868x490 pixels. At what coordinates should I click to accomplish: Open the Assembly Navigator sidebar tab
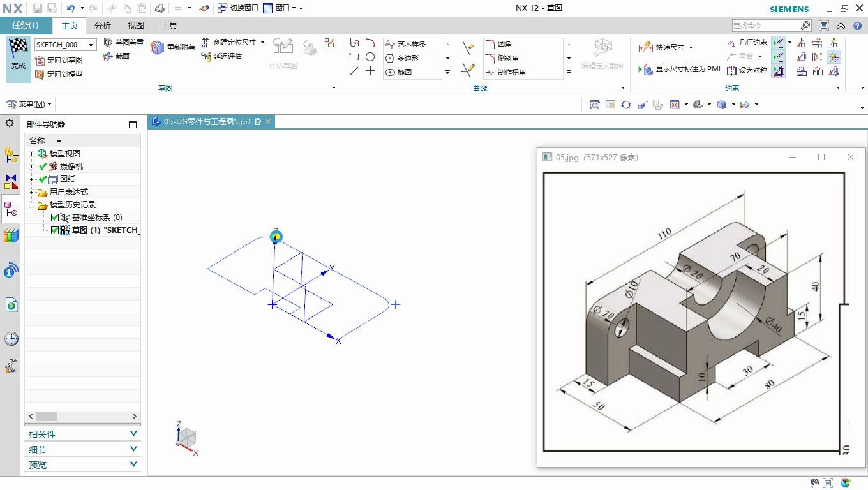11,155
